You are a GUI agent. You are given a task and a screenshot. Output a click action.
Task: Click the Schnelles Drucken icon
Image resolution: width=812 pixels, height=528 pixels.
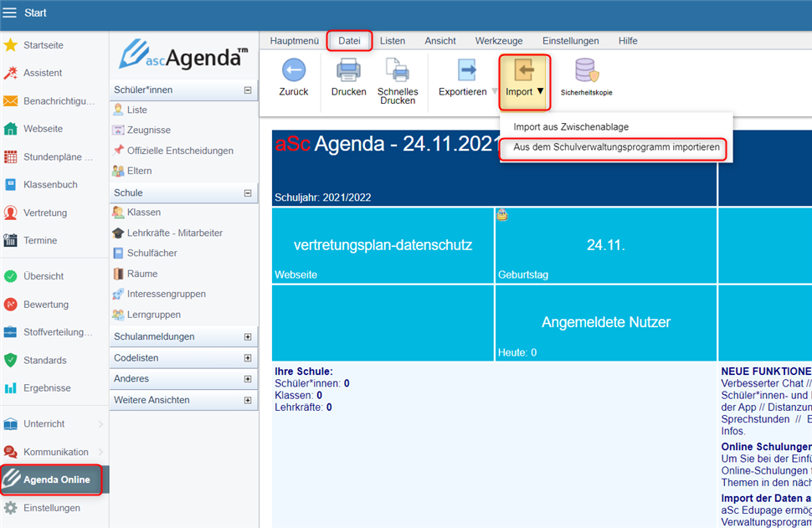click(x=397, y=70)
